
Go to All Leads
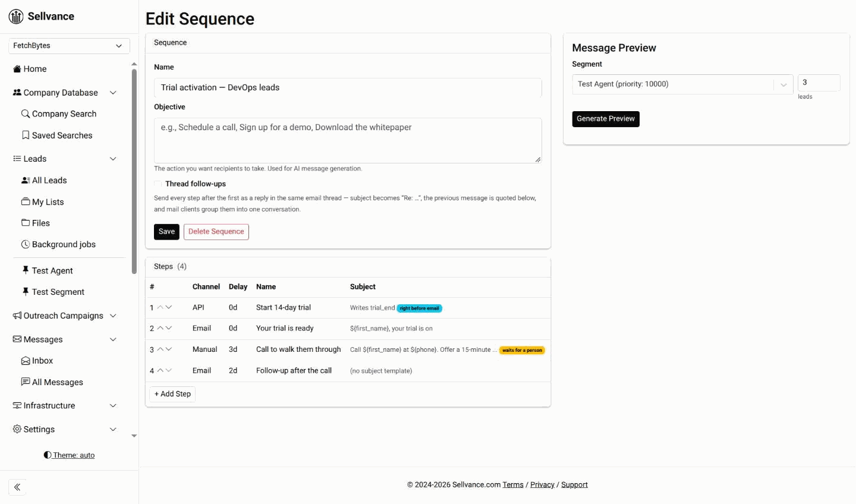[44, 180]
